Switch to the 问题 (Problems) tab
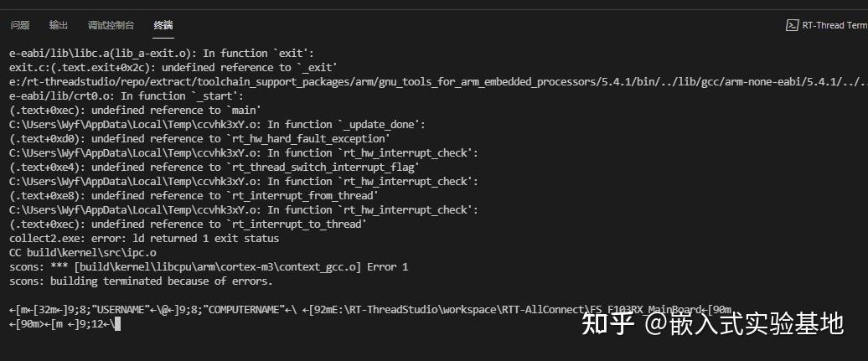Screen dimensions: 868x361 (x=20, y=25)
